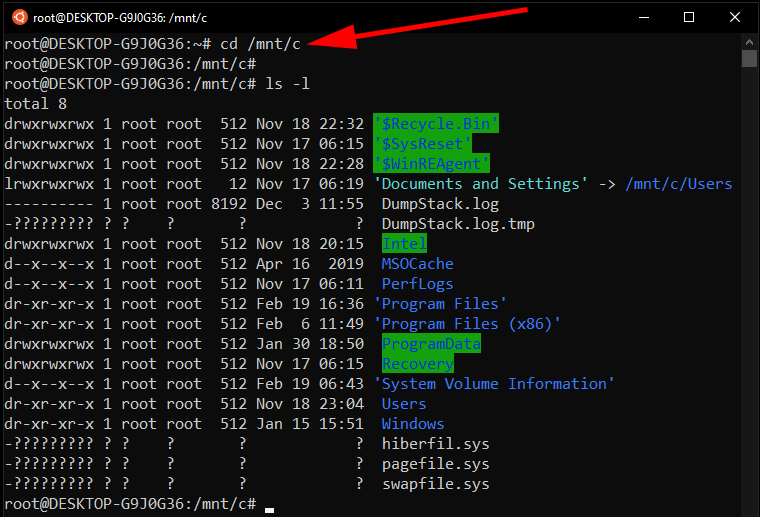The height and width of the screenshot is (517, 760).
Task: Click the Windows directory name
Action: (413, 424)
